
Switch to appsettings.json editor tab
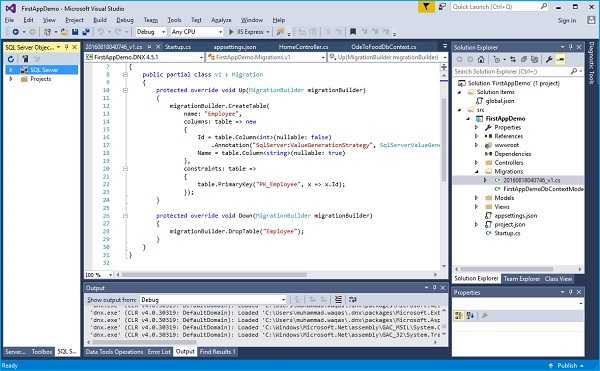click(235, 47)
